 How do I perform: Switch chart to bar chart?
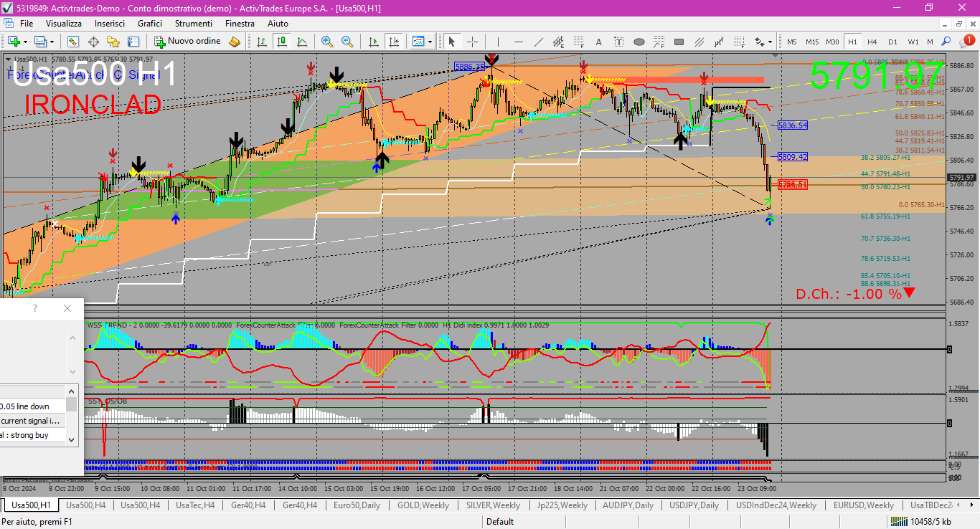coord(262,42)
